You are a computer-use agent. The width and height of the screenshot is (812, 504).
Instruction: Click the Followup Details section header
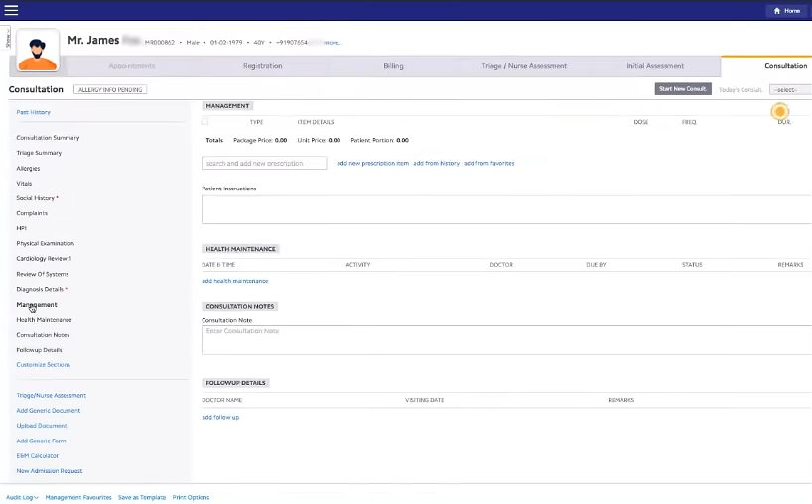tap(235, 383)
